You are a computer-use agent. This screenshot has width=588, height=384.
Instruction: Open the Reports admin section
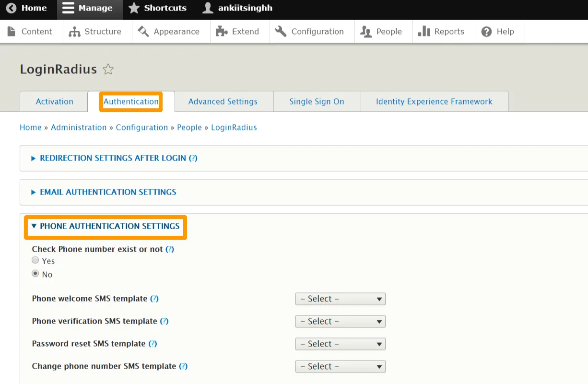[x=441, y=32]
